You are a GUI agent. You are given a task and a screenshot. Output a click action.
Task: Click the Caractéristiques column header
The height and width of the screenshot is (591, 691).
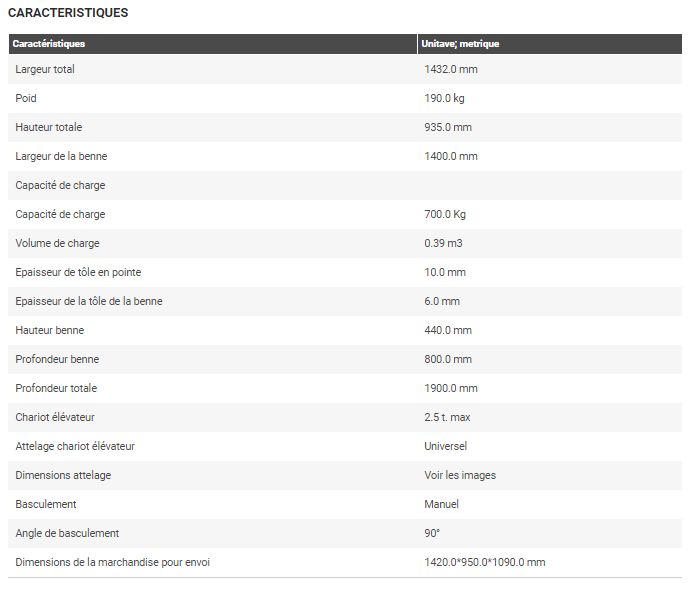tap(48, 44)
